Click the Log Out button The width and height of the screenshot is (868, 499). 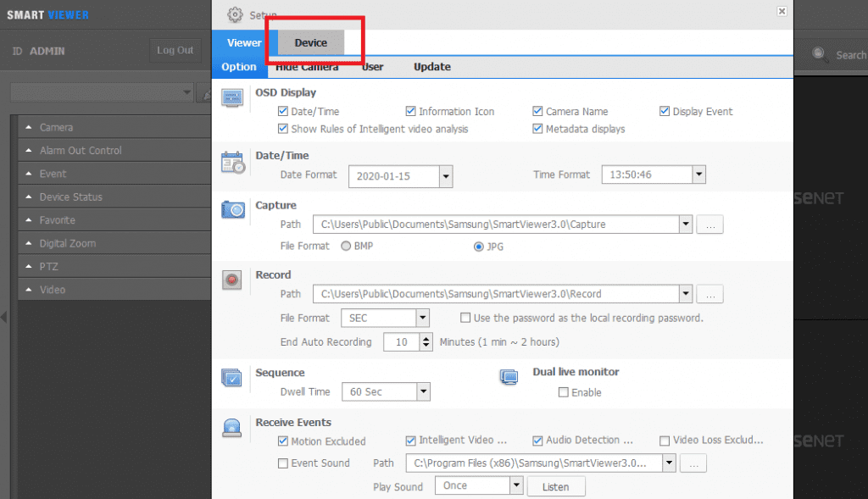pyautogui.click(x=175, y=49)
